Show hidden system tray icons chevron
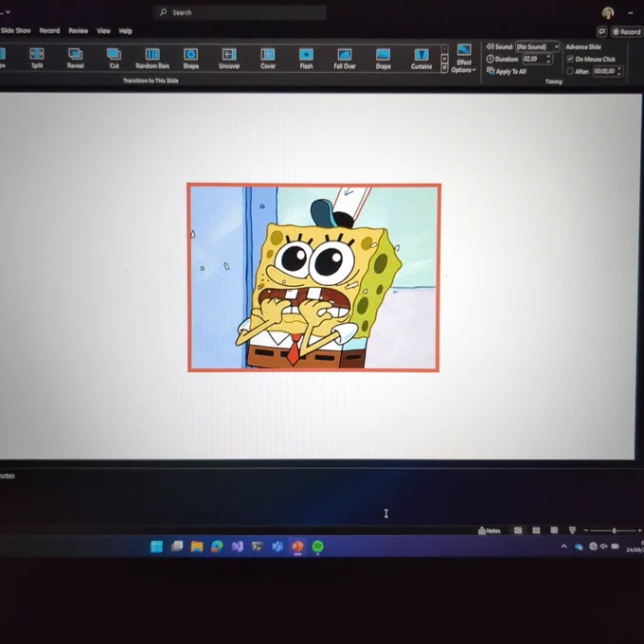 [x=563, y=546]
